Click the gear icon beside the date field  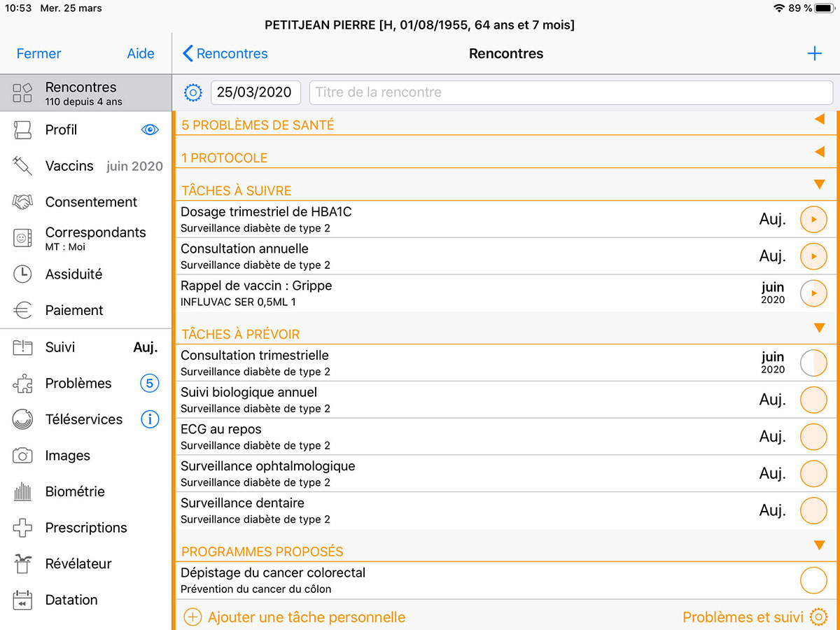192,92
